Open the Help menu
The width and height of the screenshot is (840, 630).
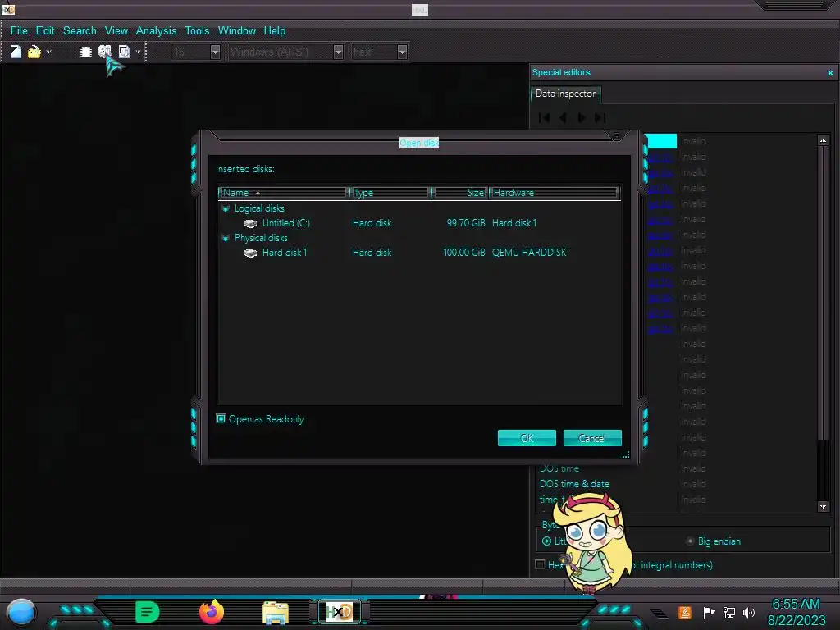click(274, 30)
